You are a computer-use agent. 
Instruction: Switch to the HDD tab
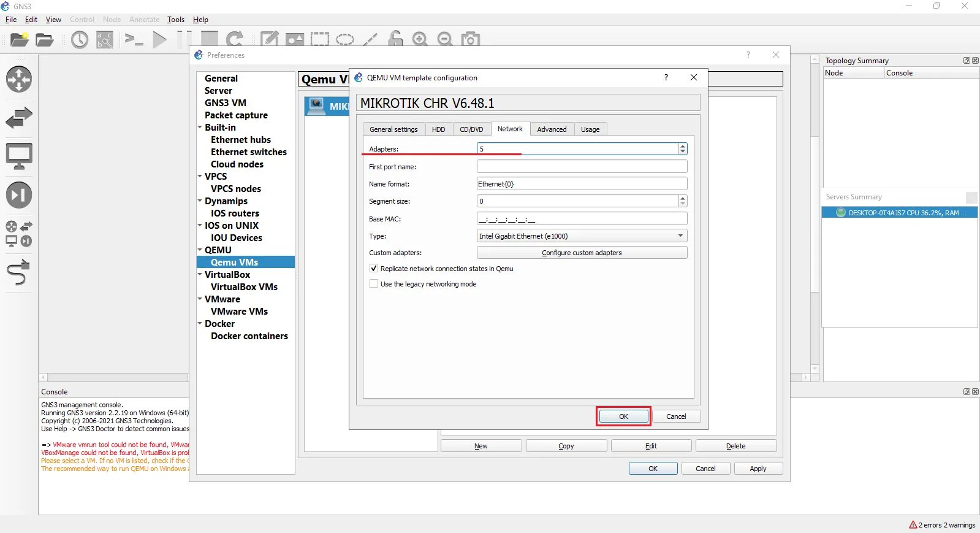click(x=439, y=129)
